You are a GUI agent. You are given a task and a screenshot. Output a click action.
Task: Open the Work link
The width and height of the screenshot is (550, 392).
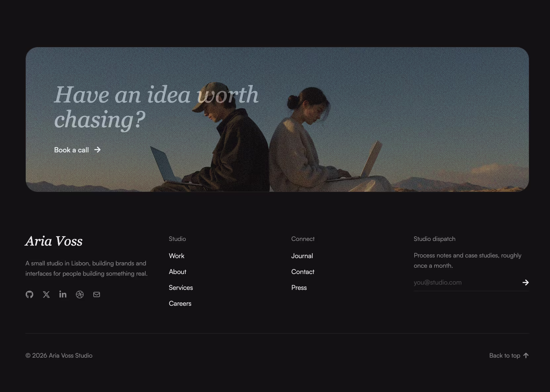(x=176, y=256)
